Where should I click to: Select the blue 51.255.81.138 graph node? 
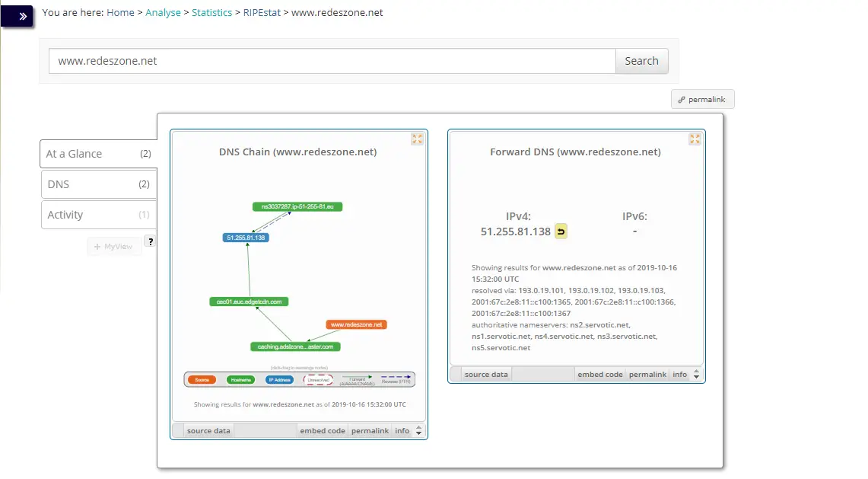pos(246,238)
